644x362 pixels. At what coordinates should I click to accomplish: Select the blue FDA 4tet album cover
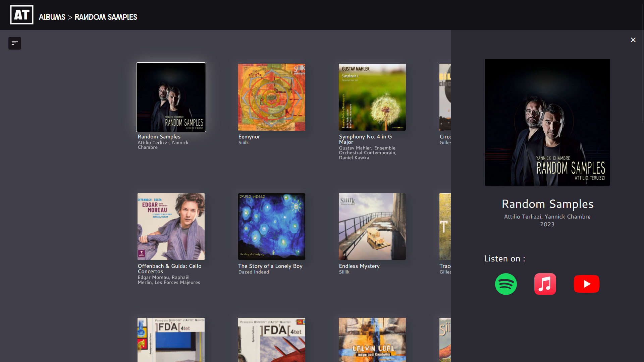tap(171, 340)
